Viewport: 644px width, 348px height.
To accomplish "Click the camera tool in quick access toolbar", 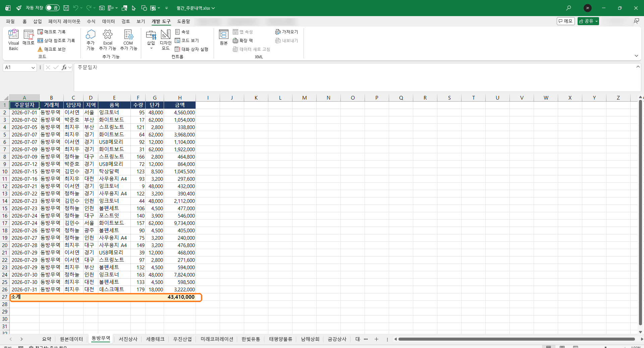I will point(102,8).
